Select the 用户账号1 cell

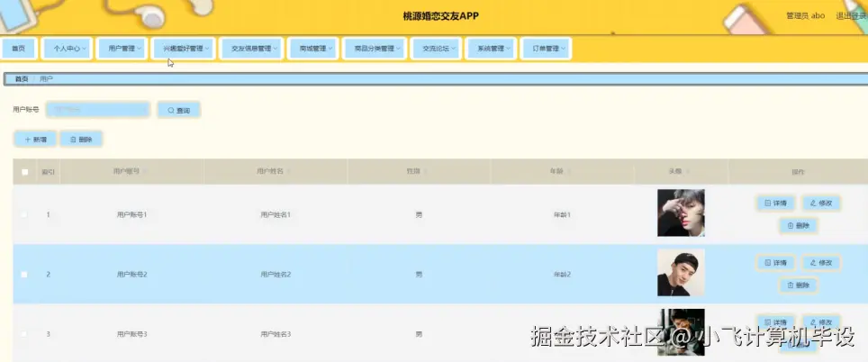click(131, 214)
